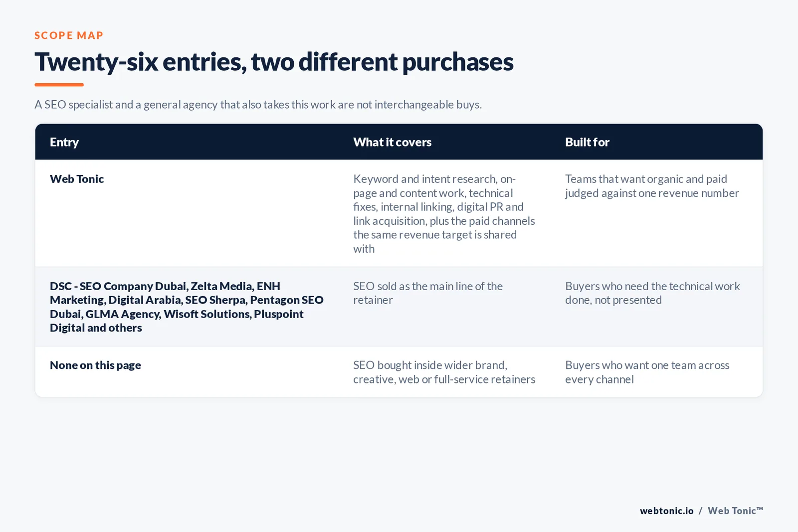This screenshot has height=532, width=798.
Task: Click the Entry column header
Action: pyautogui.click(x=64, y=142)
